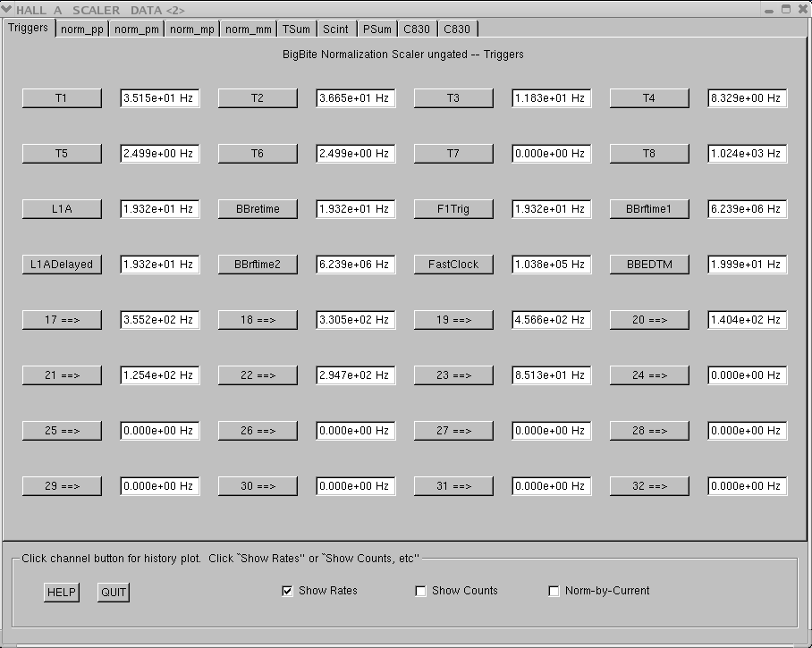Click the channel 29 ==> button
812x648 pixels.
point(62,486)
